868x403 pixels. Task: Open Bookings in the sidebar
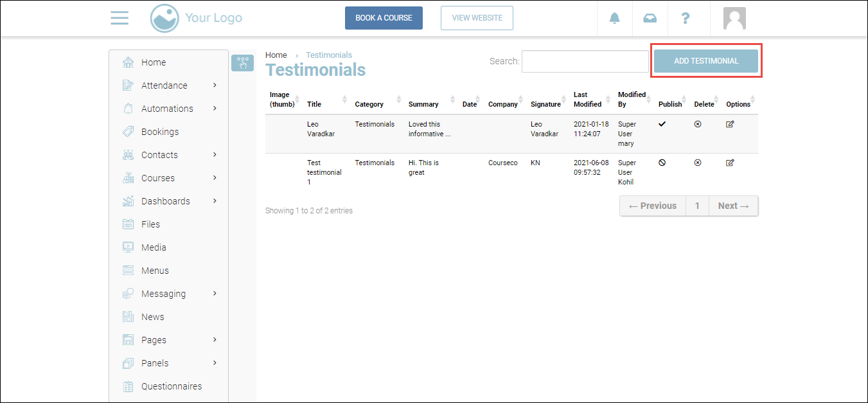[x=160, y=132]
